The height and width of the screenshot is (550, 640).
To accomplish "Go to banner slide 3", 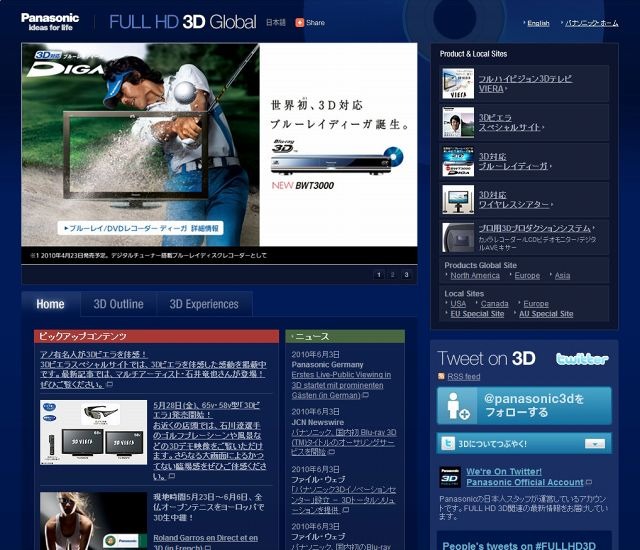I will click(406, 275).
